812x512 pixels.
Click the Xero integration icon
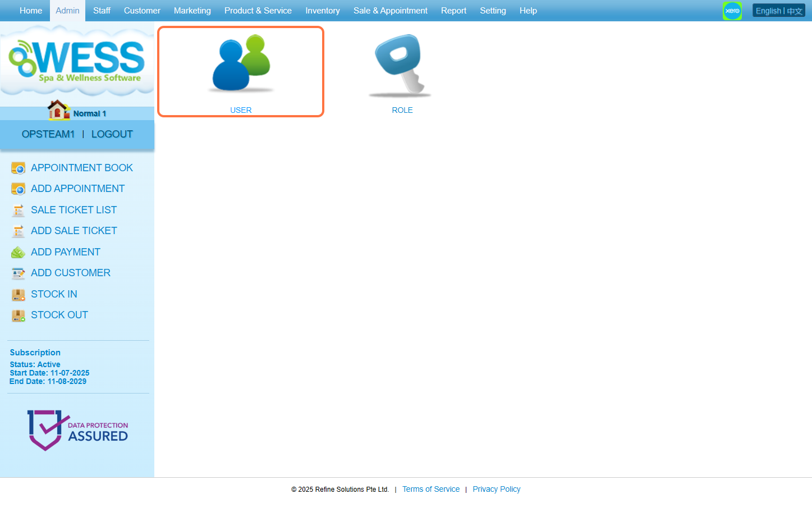tap(732, 11)
